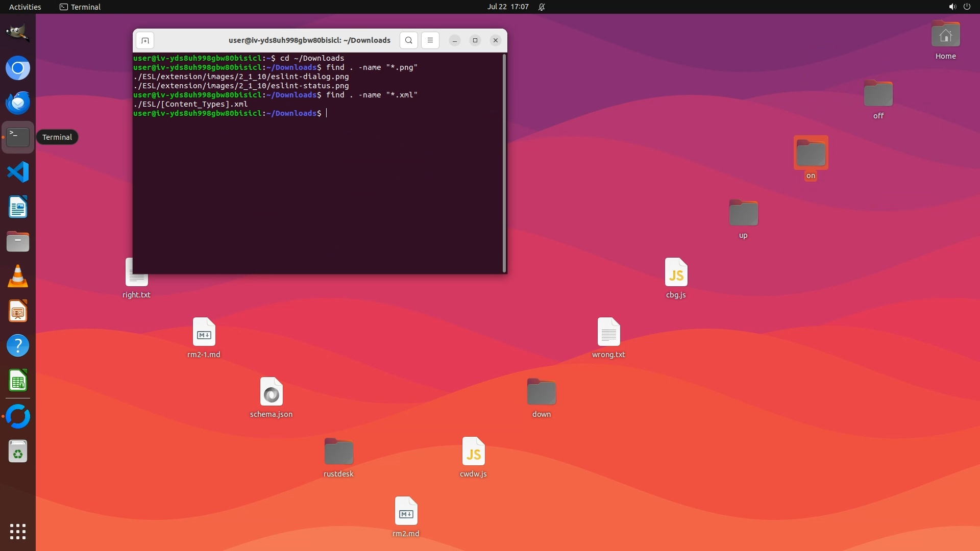
Task: Click the Activities button
Action: tap(25, 7)
